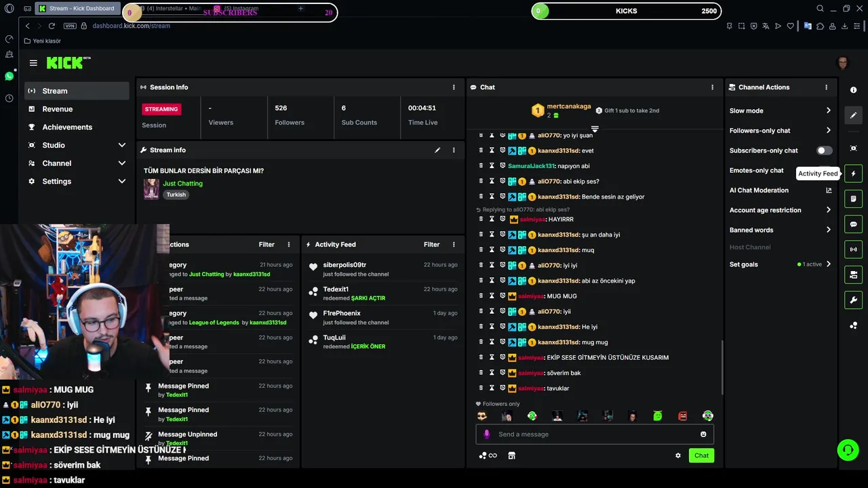
Task: Open the shop icon below message box
Action: pos(511,455)
